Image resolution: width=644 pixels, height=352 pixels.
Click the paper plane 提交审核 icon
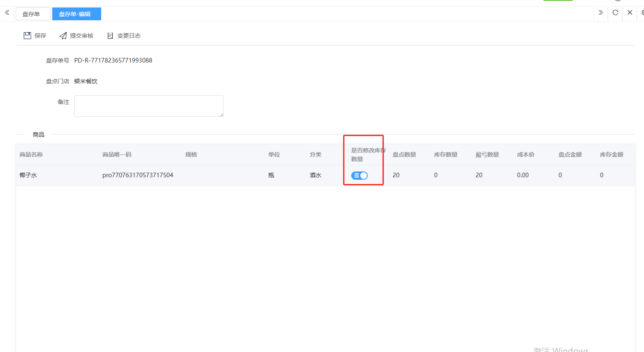[x=63, y=36]
